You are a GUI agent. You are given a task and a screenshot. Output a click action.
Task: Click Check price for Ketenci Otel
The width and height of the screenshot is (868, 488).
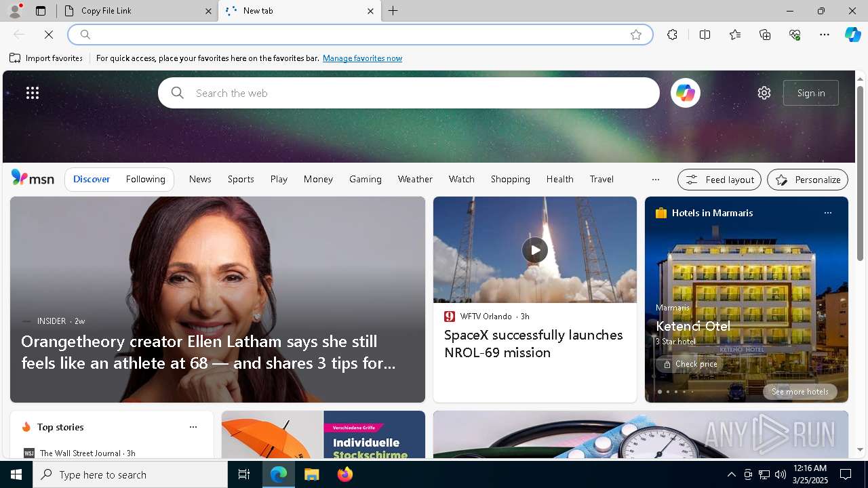(x=690, y=364)
